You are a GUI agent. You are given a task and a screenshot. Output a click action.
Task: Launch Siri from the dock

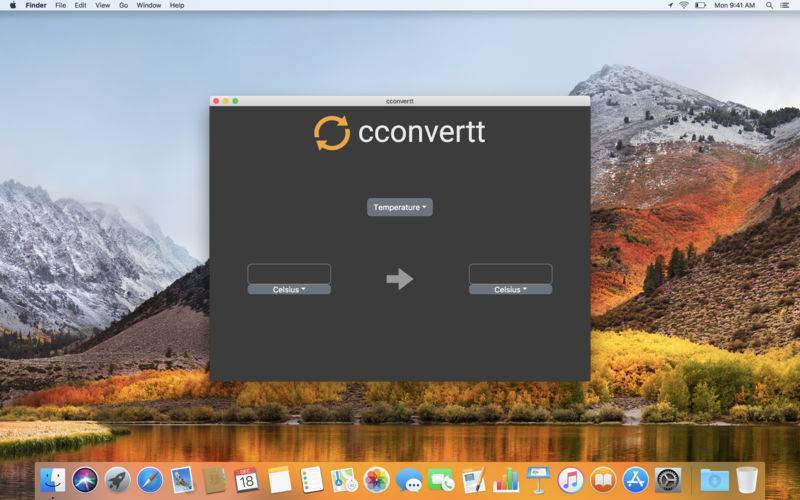(84, 480)
